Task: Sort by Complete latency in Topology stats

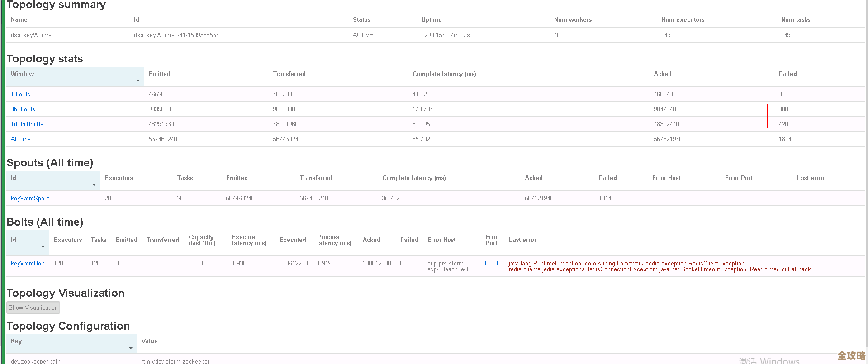Action: coord(444,74)
